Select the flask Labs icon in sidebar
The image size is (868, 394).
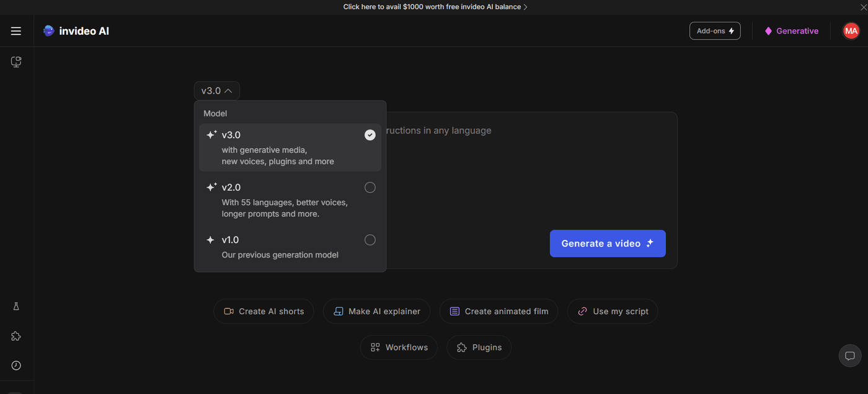click(x=15, y=305)
